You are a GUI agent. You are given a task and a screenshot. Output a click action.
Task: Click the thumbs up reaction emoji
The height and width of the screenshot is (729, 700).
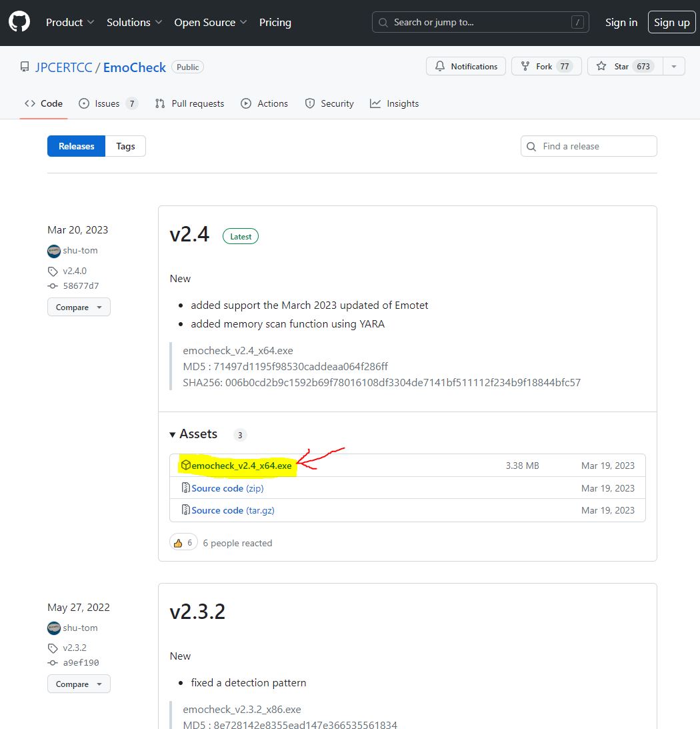coord(178,543)
